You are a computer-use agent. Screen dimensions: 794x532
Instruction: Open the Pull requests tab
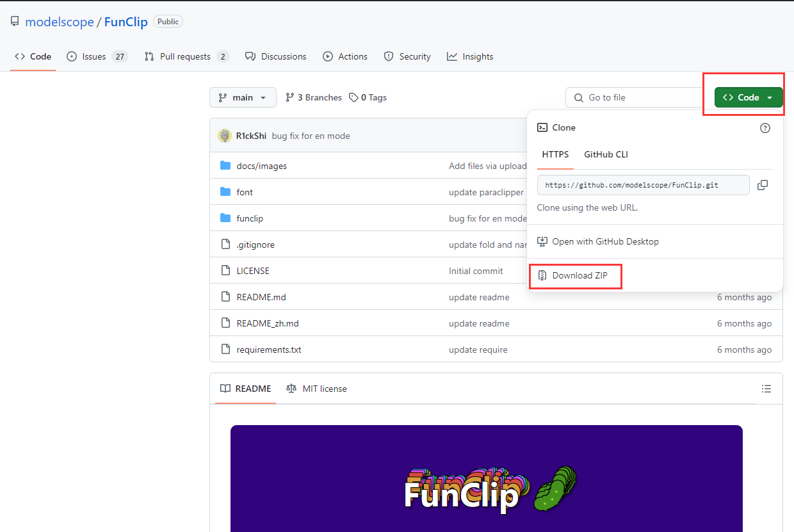click(186, 56)
